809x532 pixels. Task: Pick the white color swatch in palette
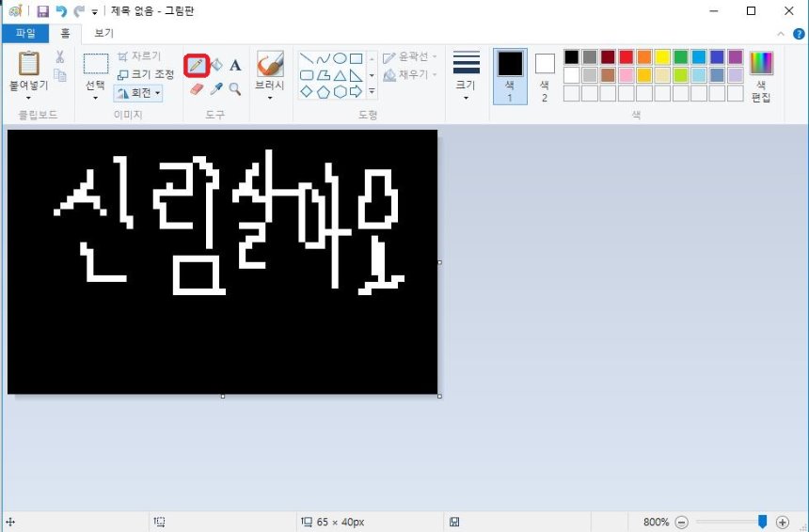pos(571,75)
